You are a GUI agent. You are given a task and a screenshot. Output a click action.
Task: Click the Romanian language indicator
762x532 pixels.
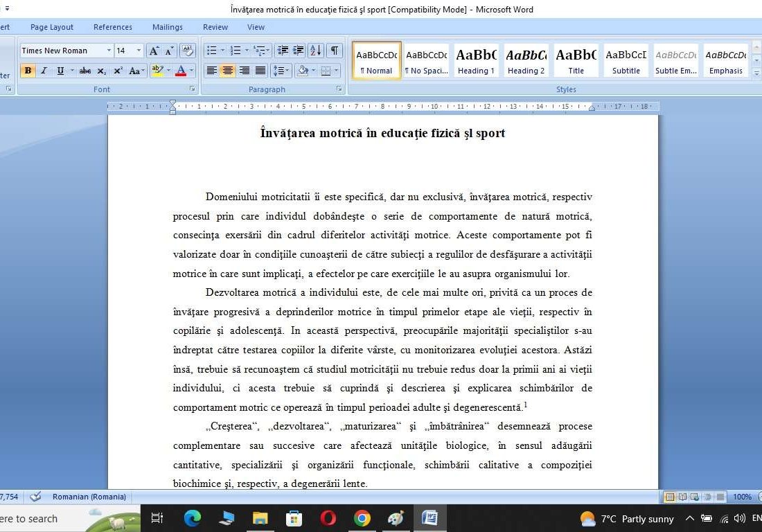point(89,497)
